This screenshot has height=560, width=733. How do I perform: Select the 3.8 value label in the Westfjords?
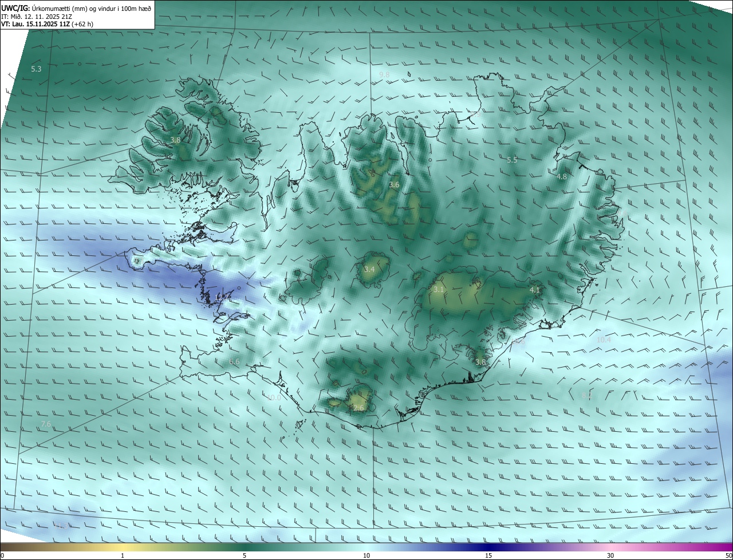coord(176,140)
